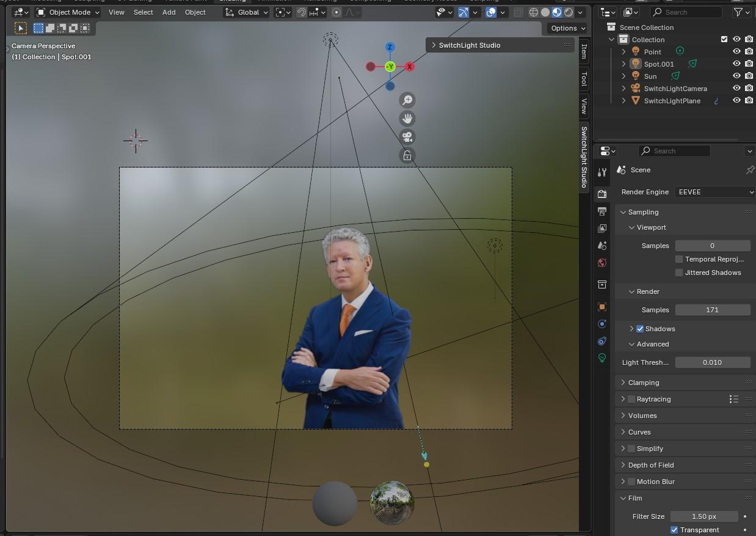Hide Spot.001 in viewport via eye icon
Screen dimensions: 756x536
tap(736, 64)
